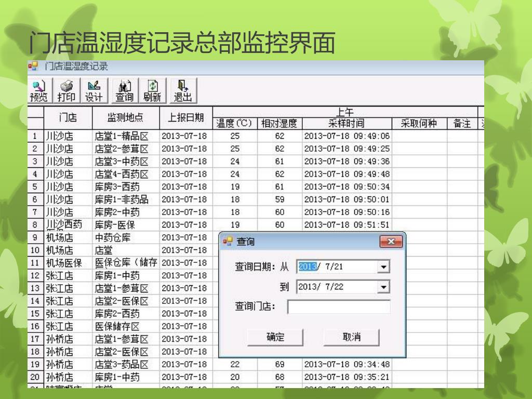Click sampling time 2013-07-18 09:49:48
The width and height of the screenshot is (532, 399).
pos(347,174)
